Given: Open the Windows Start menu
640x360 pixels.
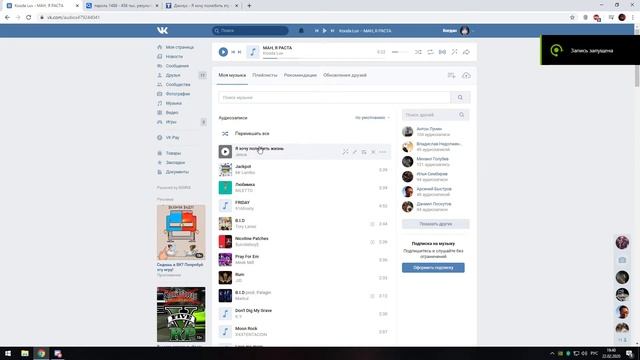Looking at the screenshot, I should point(8,353).
